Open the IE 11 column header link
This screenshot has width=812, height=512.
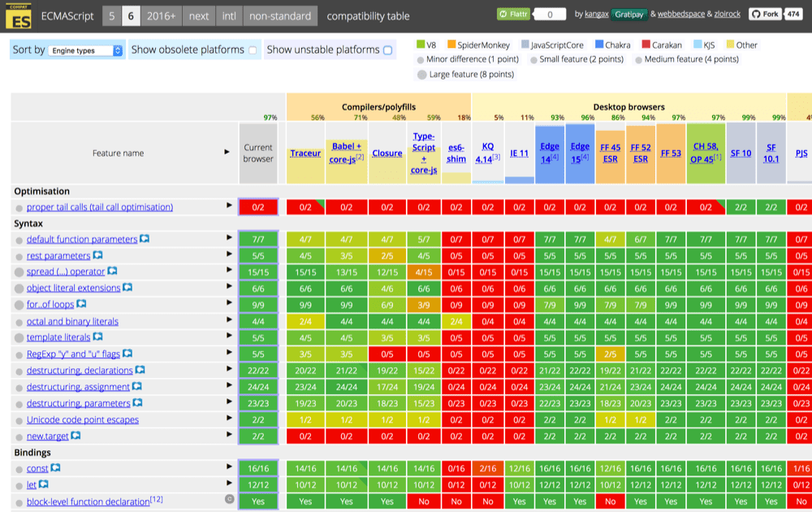(520, 154)
